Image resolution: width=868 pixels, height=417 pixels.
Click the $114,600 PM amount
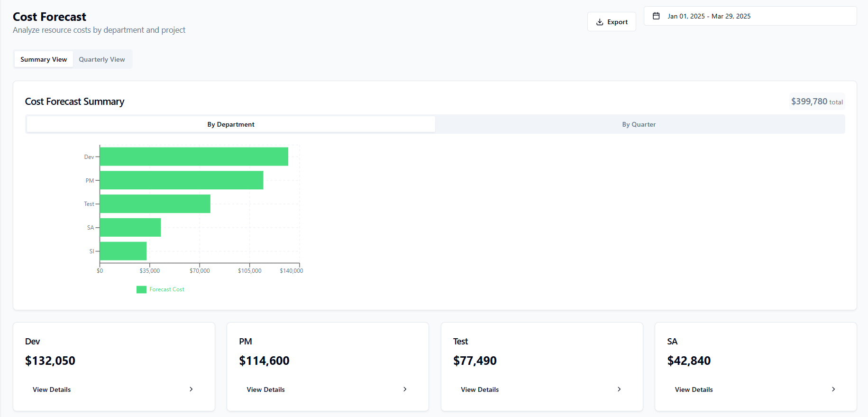click(264, 361)
